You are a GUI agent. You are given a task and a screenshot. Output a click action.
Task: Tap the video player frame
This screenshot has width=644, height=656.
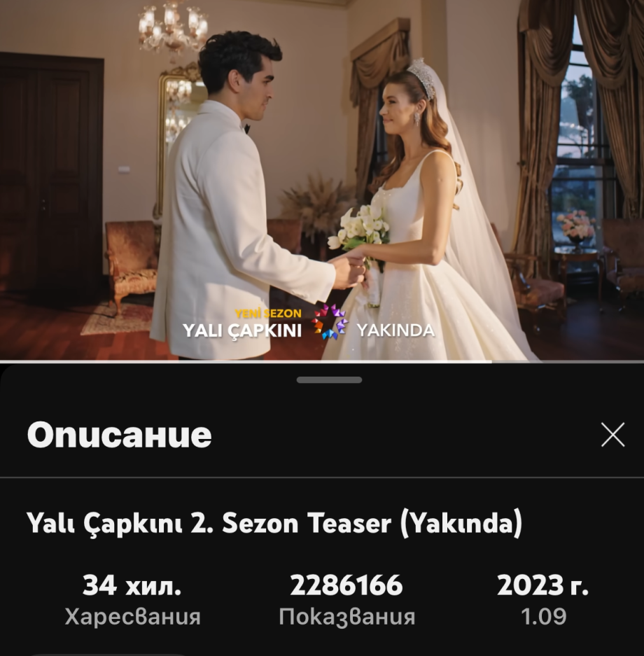click(x=322, y=180)
